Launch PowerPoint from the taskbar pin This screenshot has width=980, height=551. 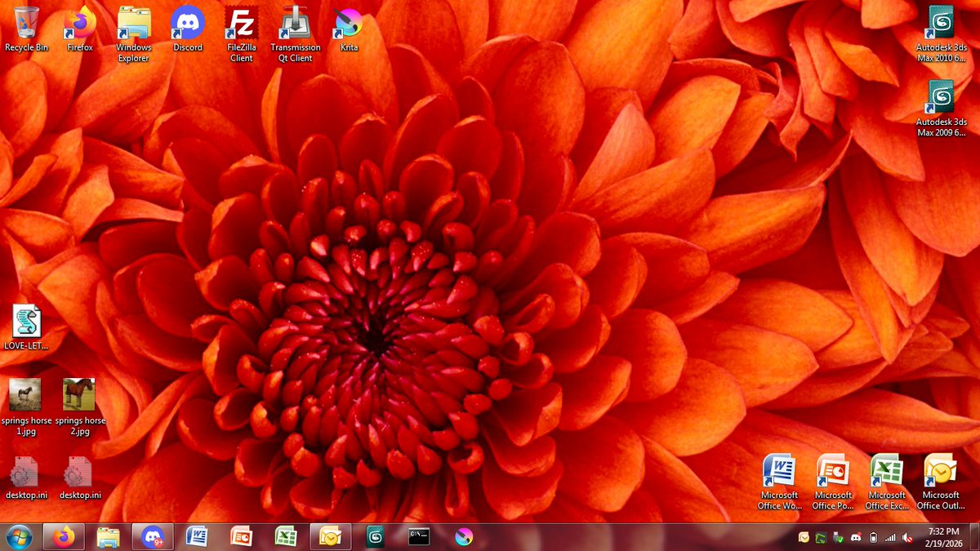(242, 537)
